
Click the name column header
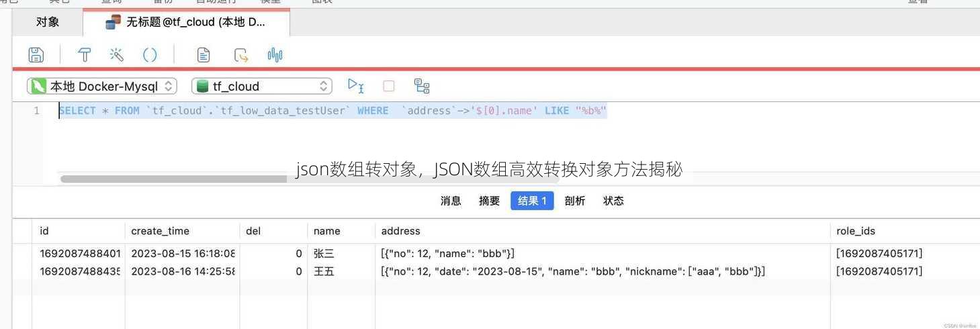point(341,231)
